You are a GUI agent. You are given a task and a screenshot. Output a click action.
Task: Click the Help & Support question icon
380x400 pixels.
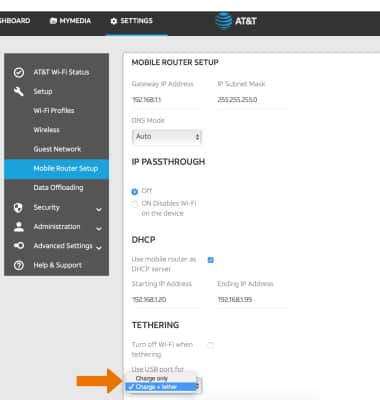(19, 265)
